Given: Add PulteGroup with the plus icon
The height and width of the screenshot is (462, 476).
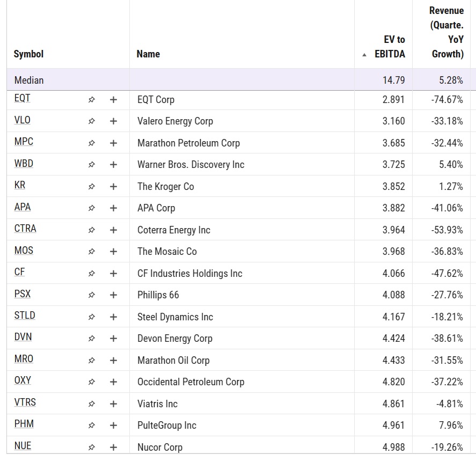Looking at the screenshot, I should (113, 426).
